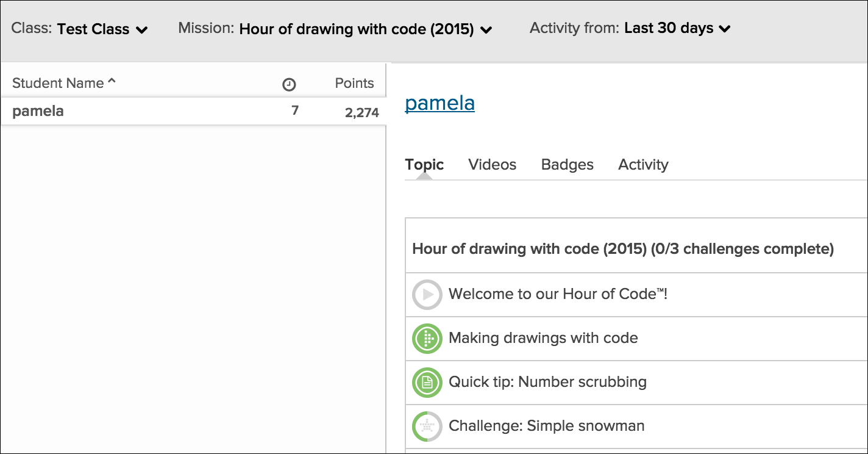Open pamela's student profile link

[x=439, y=104]
